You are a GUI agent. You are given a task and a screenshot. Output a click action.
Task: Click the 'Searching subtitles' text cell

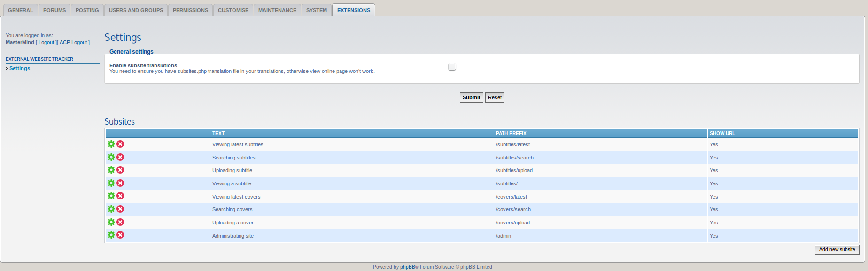click(x=234, y=158)
